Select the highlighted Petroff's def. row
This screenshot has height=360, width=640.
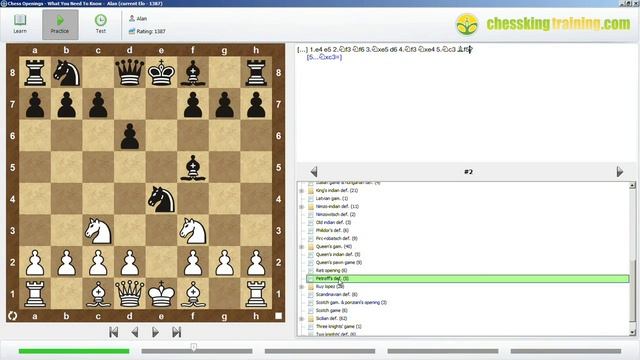(x=468, y=279)
